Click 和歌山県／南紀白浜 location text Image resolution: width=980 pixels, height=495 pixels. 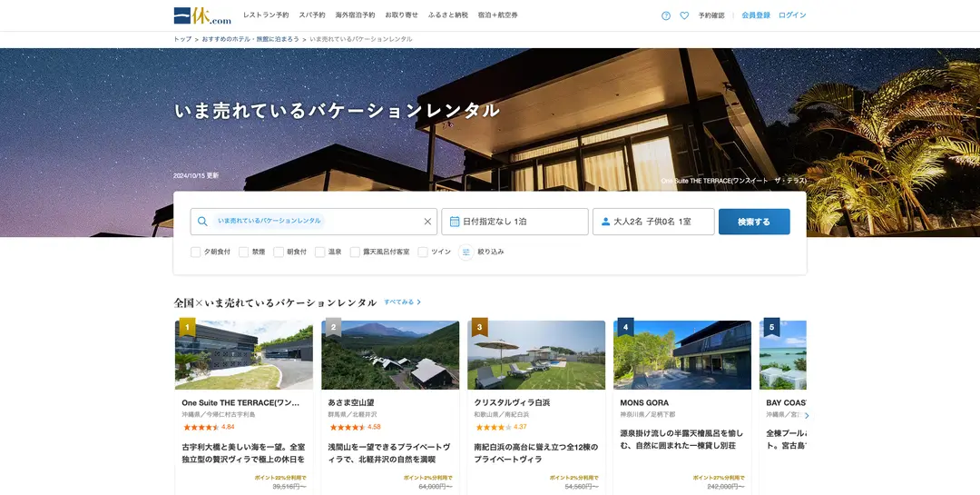(502, 415)
